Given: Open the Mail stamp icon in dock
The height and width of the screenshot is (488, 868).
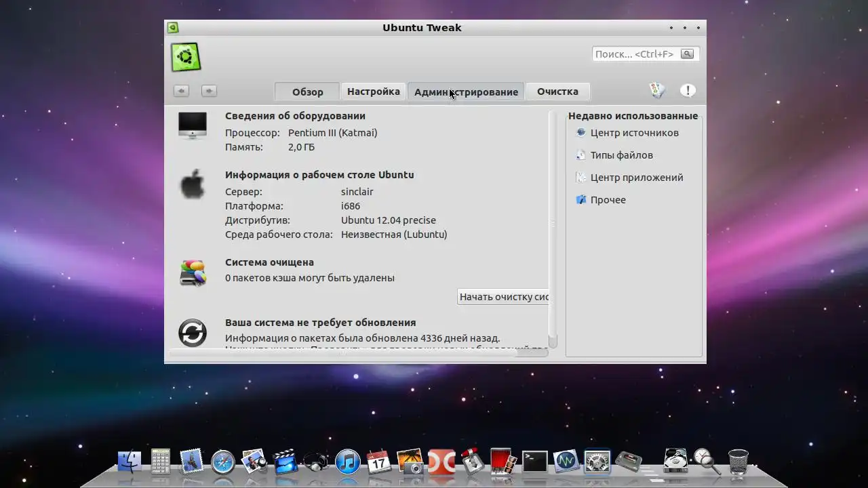Looking at the screenshot, I should [x=192, y=461].
